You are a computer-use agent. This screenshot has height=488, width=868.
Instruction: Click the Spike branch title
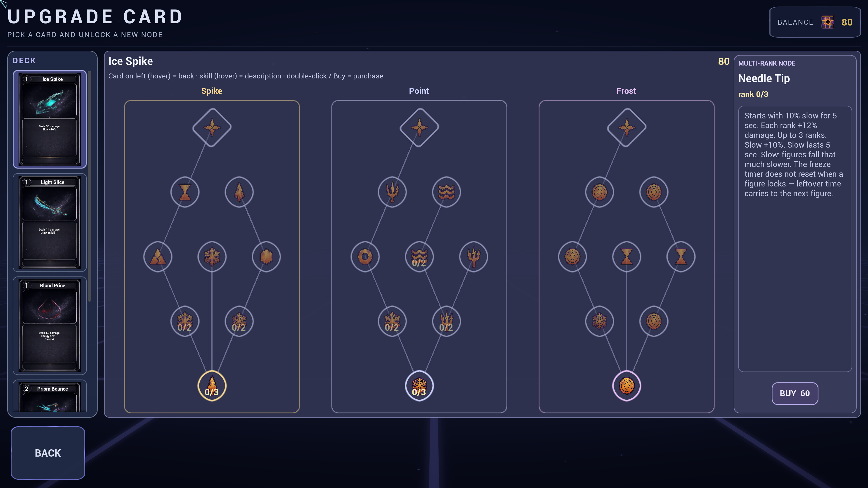coord(212,91)
